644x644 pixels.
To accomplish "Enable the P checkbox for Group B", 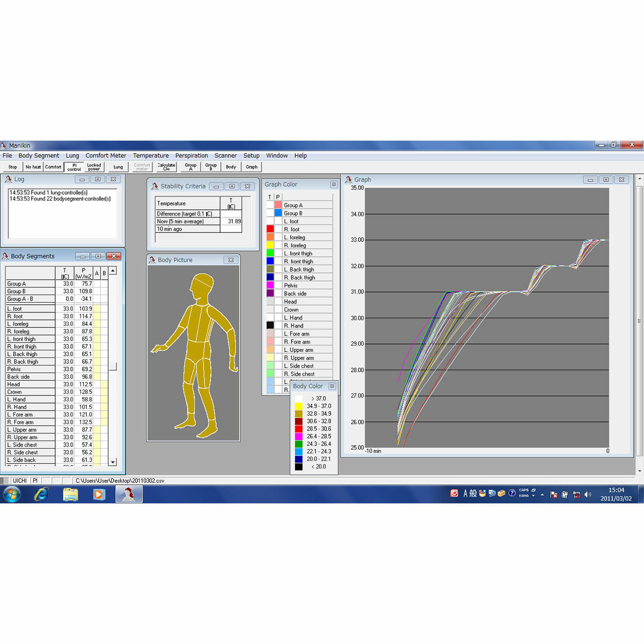I will (277, 213).
